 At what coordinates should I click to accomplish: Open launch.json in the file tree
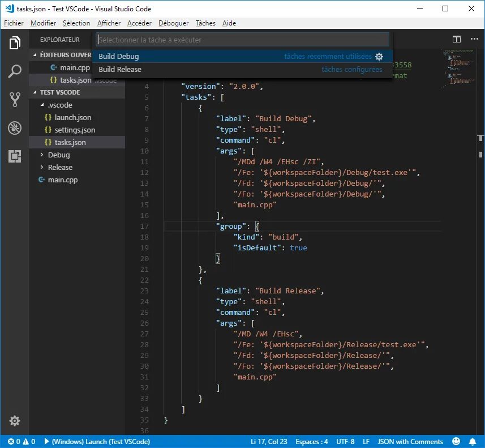[x=77, y=117]
